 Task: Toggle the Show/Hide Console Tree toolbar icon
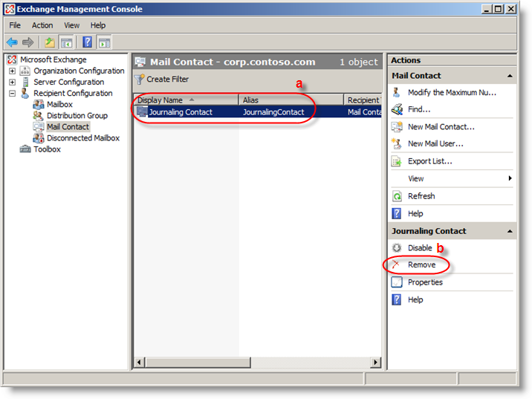coord(67,42)
